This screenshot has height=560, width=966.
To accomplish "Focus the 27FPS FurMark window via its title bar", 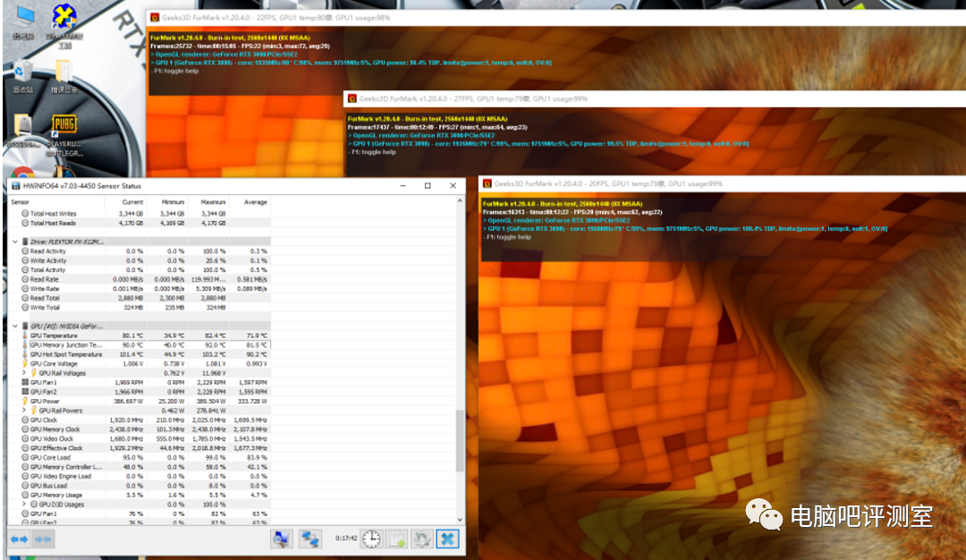I will (655, 98).
